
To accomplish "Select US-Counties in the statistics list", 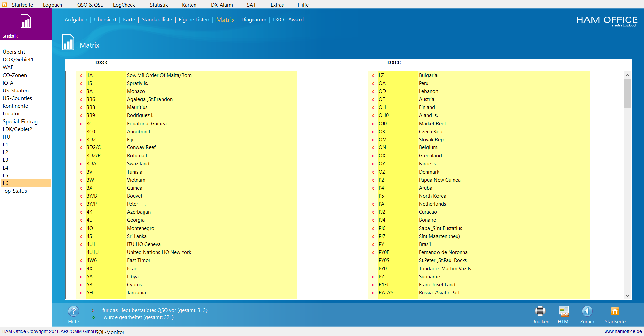I will 17,98.
